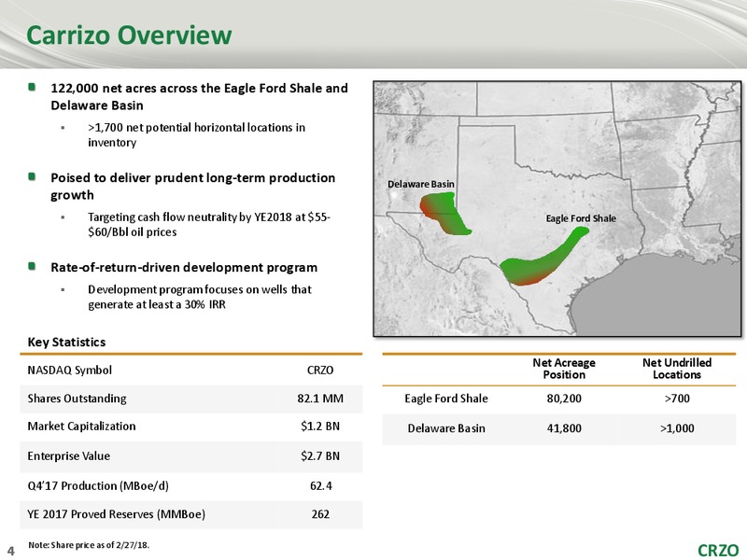Select YE 2017 Proved Reserves label

pyautogui.click(x=116, y=514)
